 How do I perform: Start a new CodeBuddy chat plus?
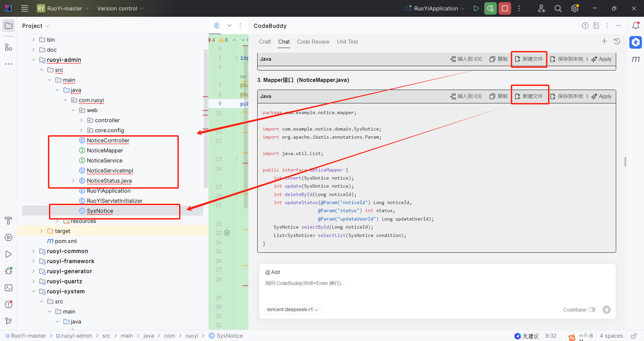604,41
